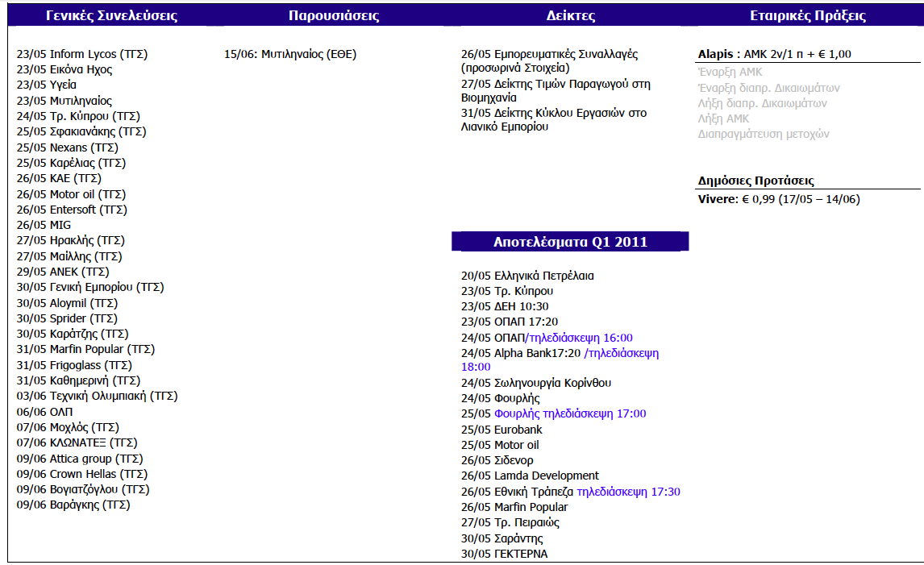Select the 20/05 Ελληνικά Πετρέλαια results row
This screenshot has width=924, height=565.
pos(527,276)
